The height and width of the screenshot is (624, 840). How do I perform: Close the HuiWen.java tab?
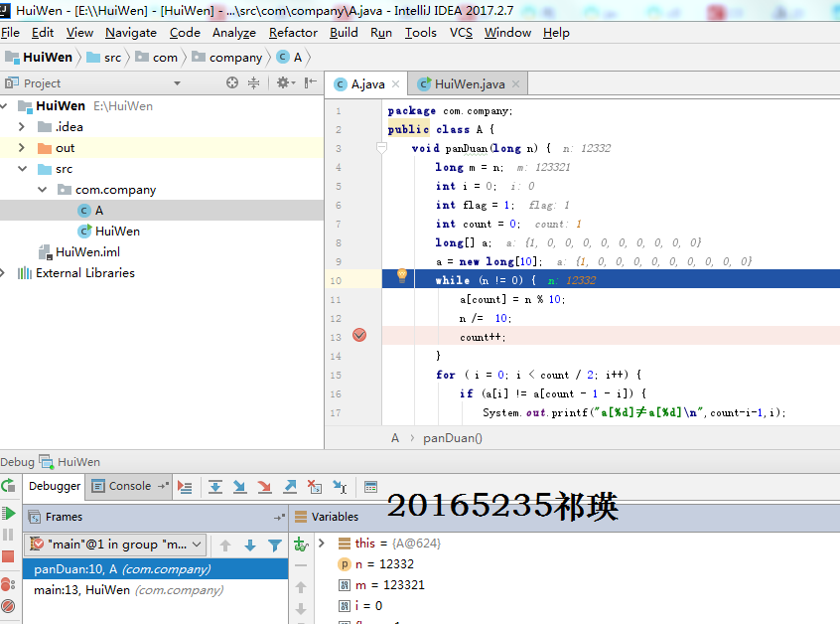coord(516,84)
